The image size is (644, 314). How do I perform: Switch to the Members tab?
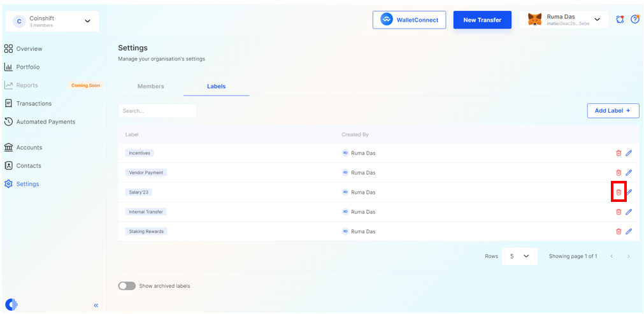[x=150, y=86]
